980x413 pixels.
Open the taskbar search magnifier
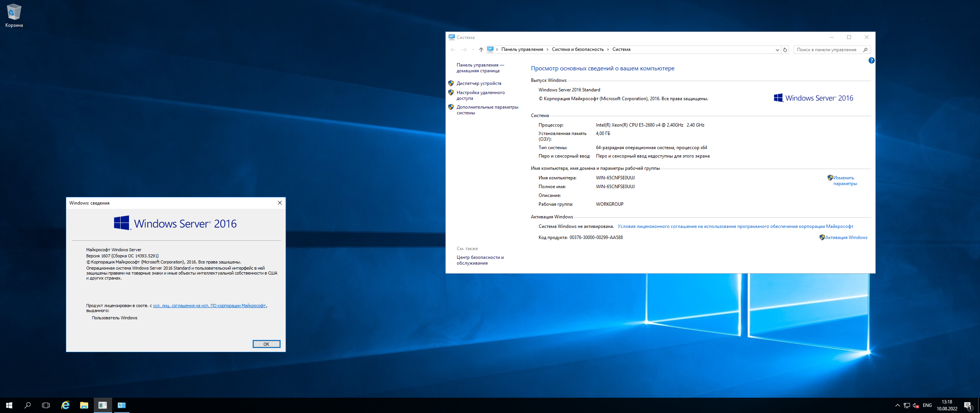pyautogui.click(x=28, y=405)
